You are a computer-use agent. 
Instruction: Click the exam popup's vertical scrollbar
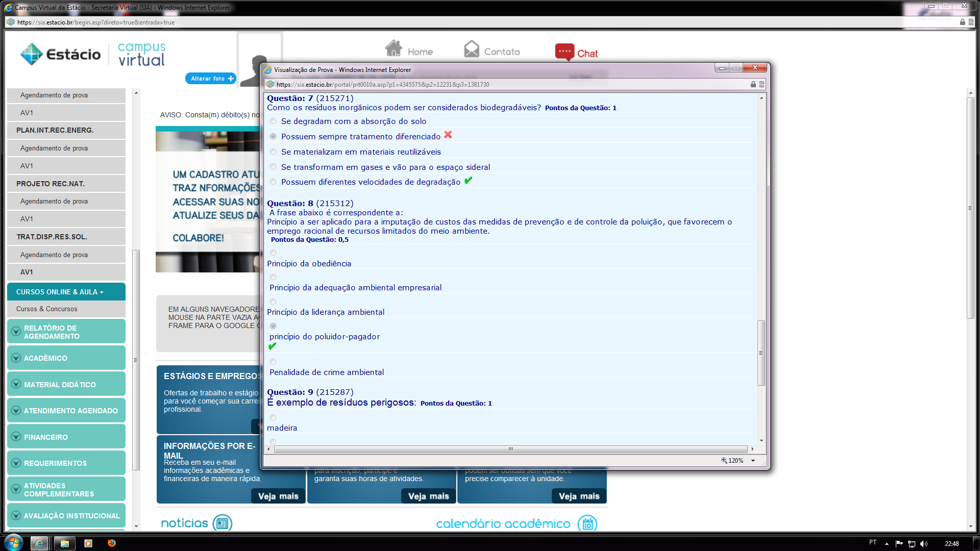pos(761,352)
